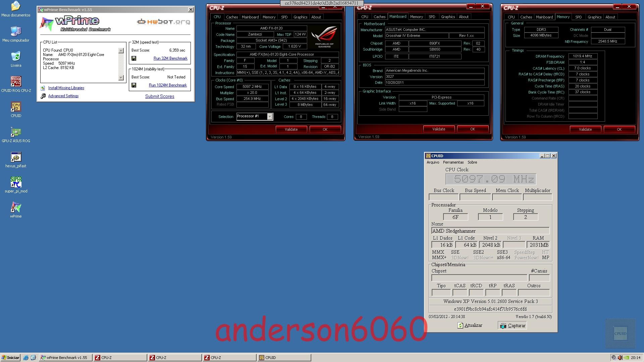Click the taskbar clock showing 20:14
The width and height of the screenshot is (644, 362).
coord(635,358)
